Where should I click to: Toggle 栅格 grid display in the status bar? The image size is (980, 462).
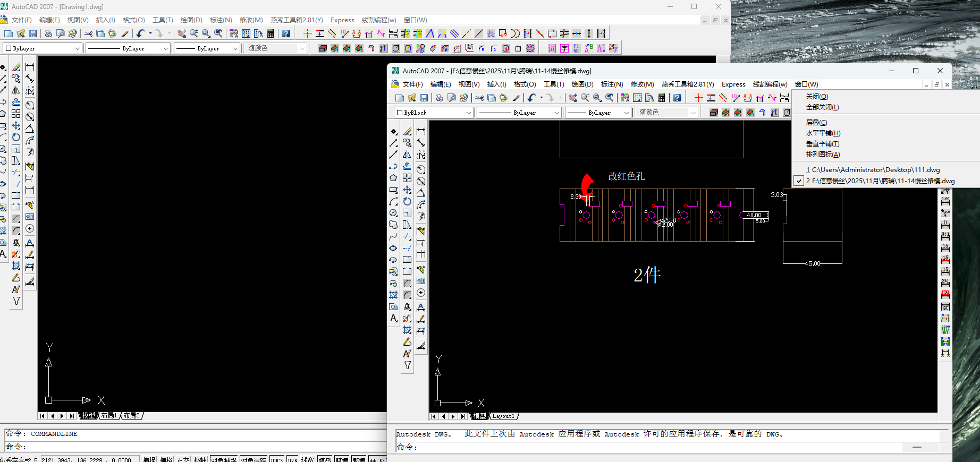(166, 459)
